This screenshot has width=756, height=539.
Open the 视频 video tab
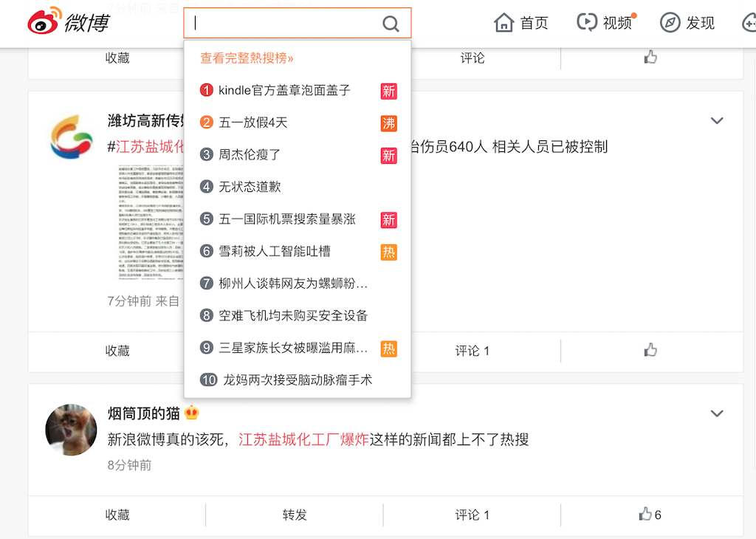click(606, 22)
